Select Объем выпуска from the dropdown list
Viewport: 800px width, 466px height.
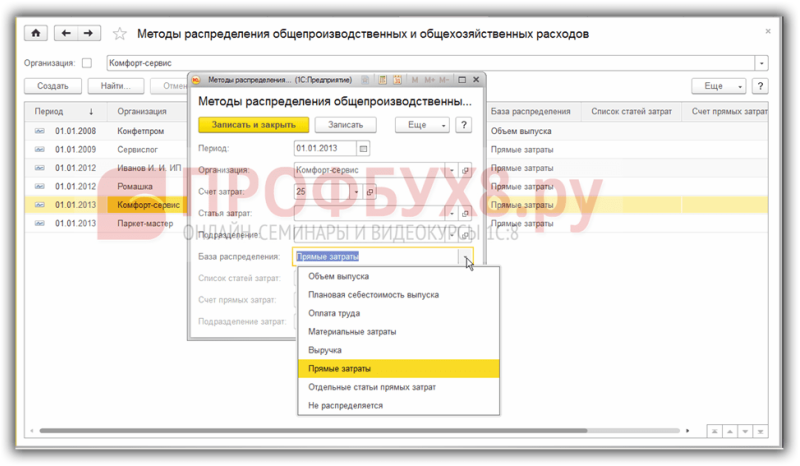pyautogui.click(x=398, y=276)
